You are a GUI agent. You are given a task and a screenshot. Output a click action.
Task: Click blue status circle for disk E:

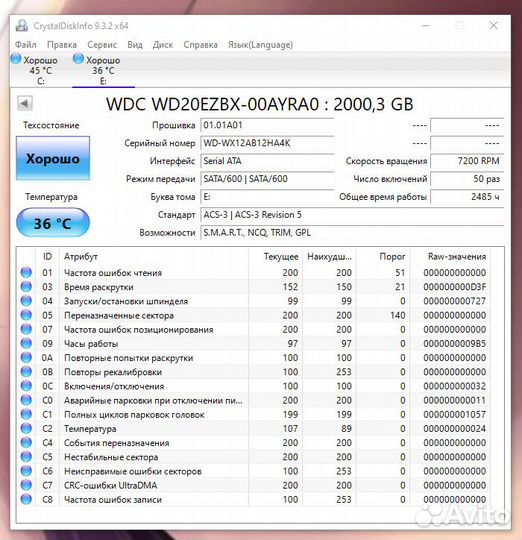[x=78, y=59]
